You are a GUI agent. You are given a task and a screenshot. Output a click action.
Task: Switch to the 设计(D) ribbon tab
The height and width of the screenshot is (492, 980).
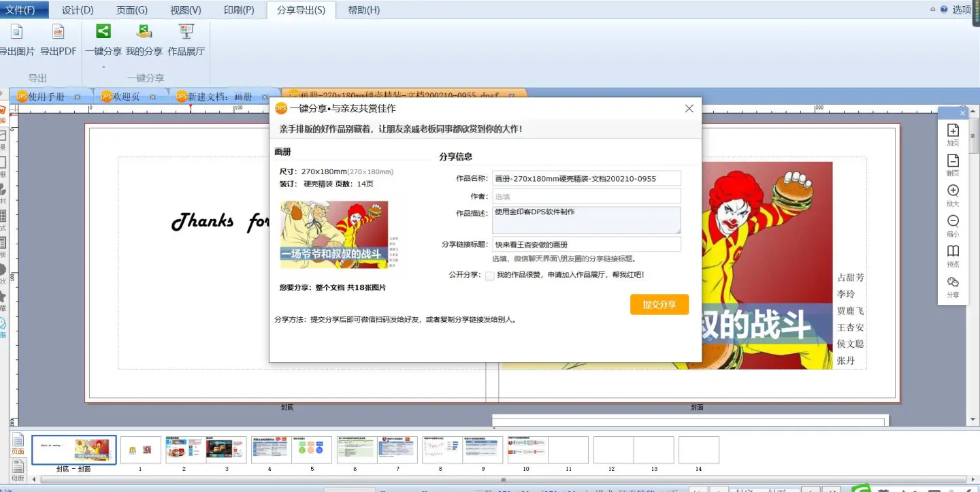[x=78, y=10]
